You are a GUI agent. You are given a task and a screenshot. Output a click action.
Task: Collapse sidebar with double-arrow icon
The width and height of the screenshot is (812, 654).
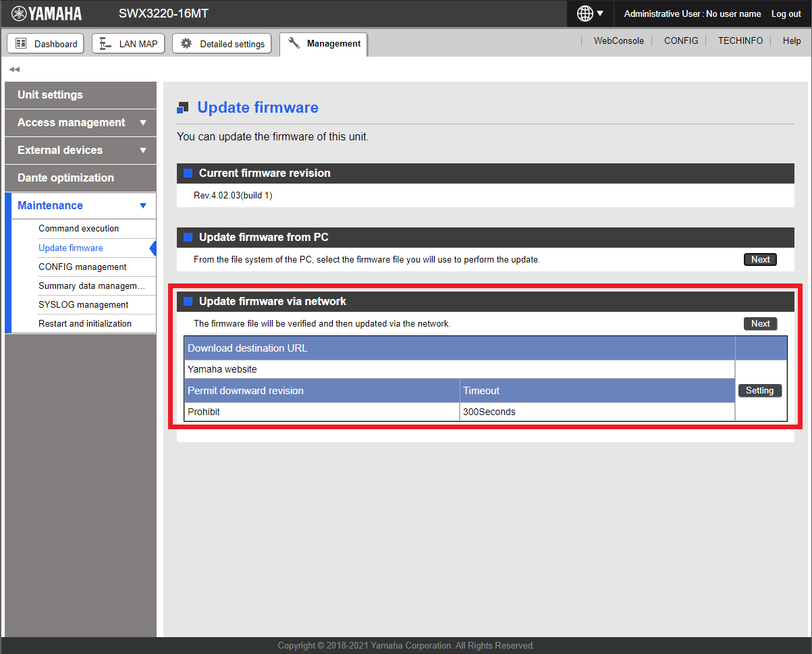[14, 70]
